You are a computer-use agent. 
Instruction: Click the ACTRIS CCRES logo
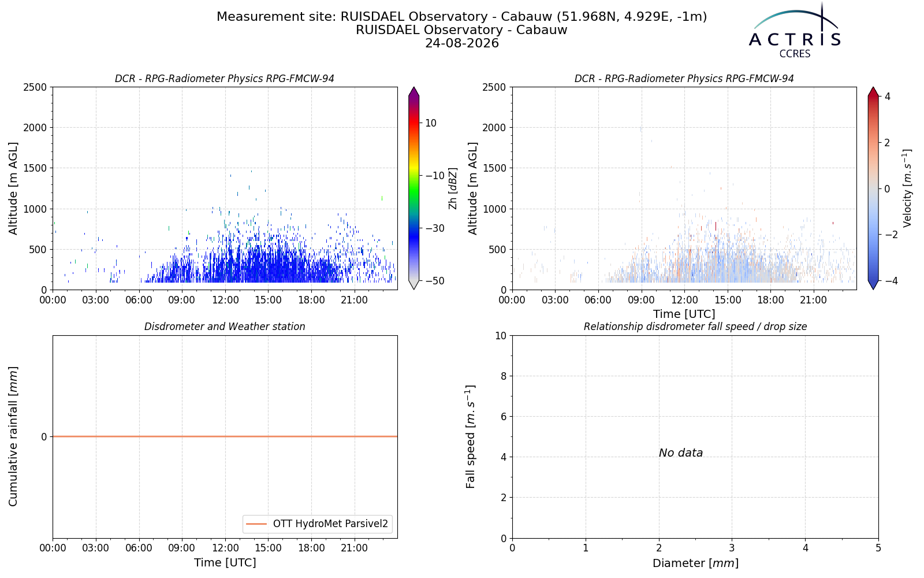coord(795,31)
